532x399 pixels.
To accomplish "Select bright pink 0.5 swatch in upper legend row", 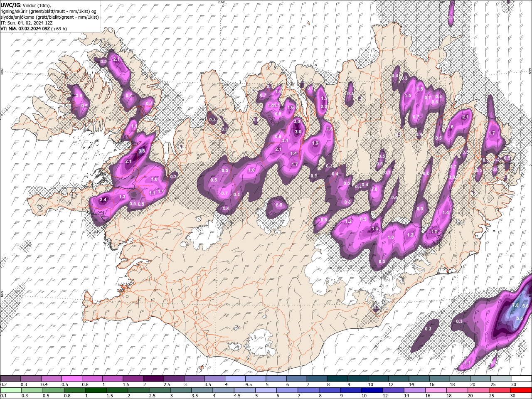I will click(71, 379).
